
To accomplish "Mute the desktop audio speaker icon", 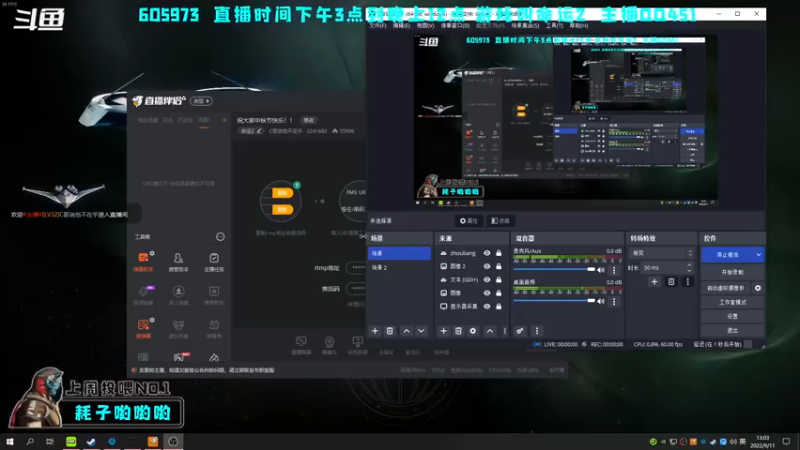I will tap(601, 301).
